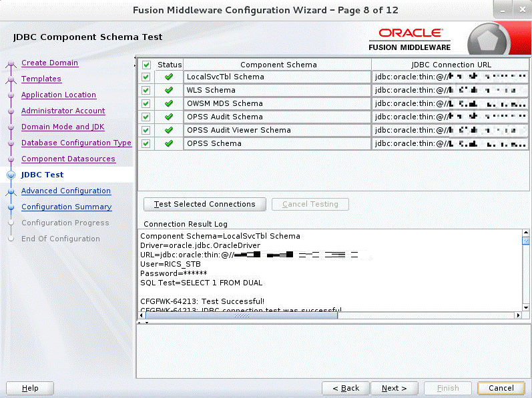The image size is (532, 398).
Task: Uncheck the LocalSvcTbl Schema checkbox
Action: (x=146, y=77)
